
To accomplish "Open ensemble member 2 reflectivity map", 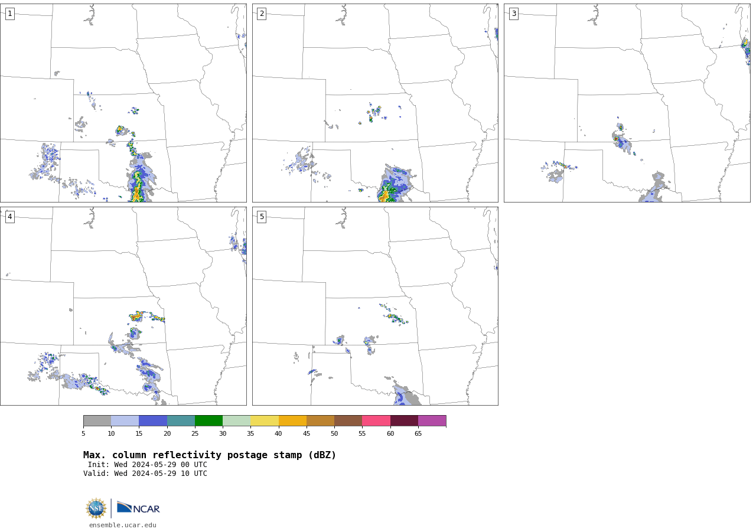I will pos(375,103).
